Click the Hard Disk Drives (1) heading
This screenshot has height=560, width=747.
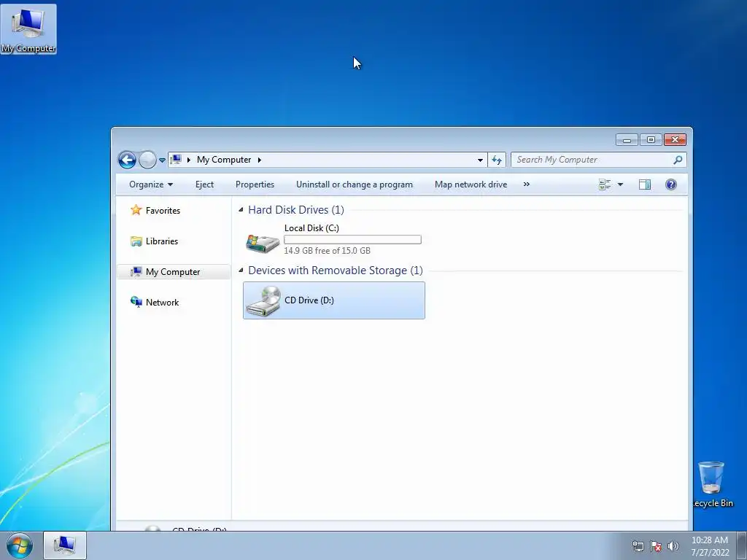click(296, 209)
